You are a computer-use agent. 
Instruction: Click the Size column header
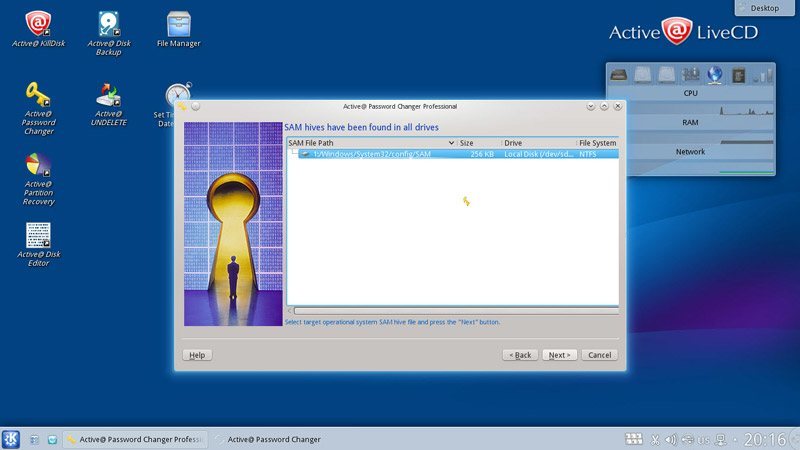[x=478, y=143]
